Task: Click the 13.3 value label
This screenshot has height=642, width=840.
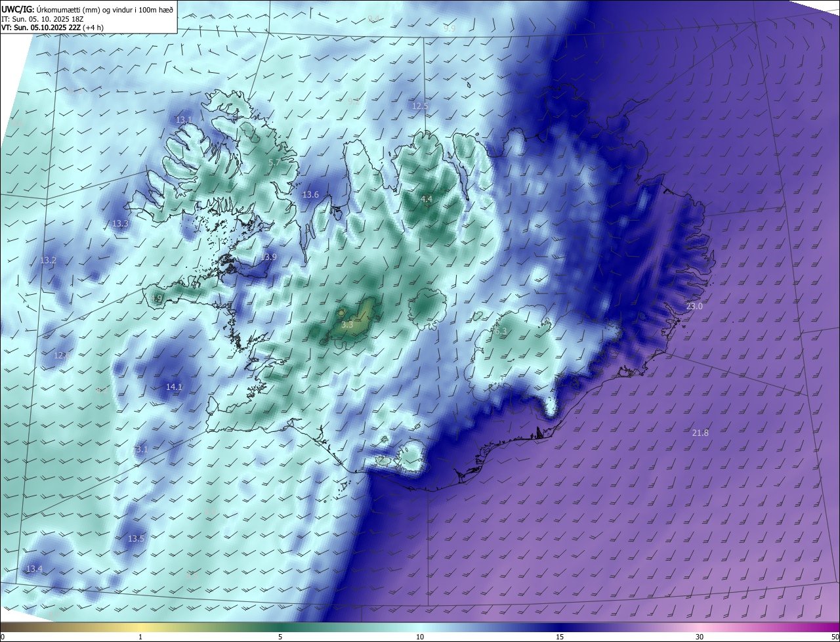Action: tap(120, 224)
